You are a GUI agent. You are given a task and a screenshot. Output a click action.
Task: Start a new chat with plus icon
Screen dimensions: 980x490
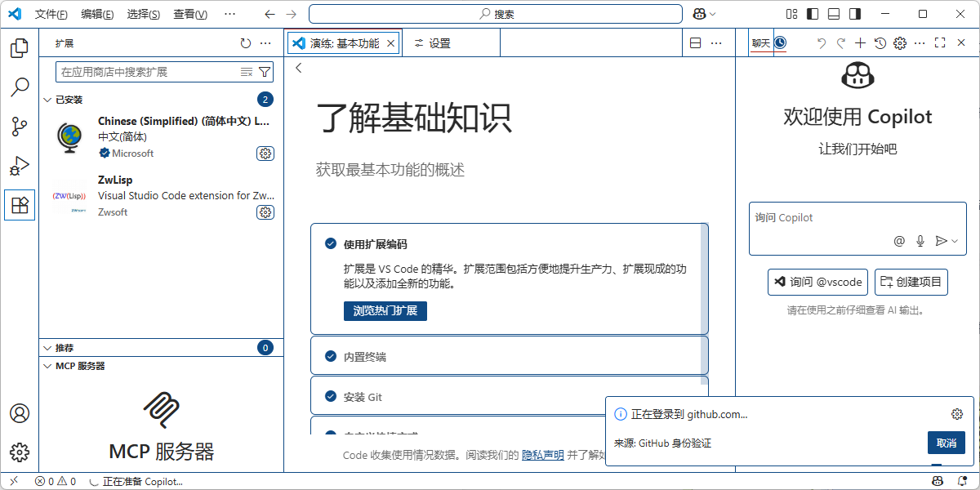tap(860, 43)
